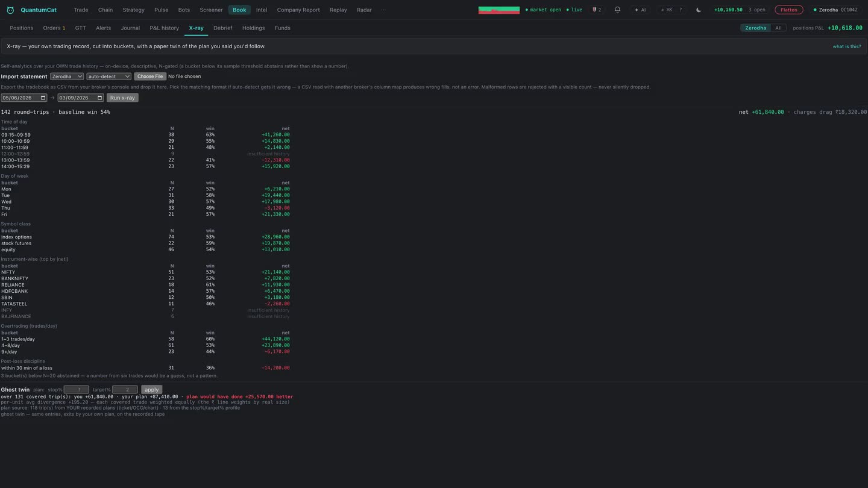Click the stop% input field

click(76, 390)
